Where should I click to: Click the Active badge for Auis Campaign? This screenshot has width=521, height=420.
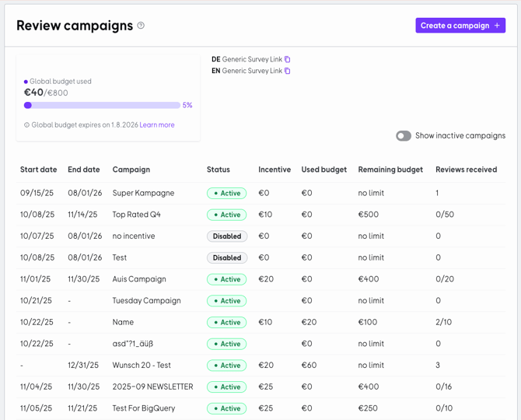pyautogui.click(x=226, y=279)
